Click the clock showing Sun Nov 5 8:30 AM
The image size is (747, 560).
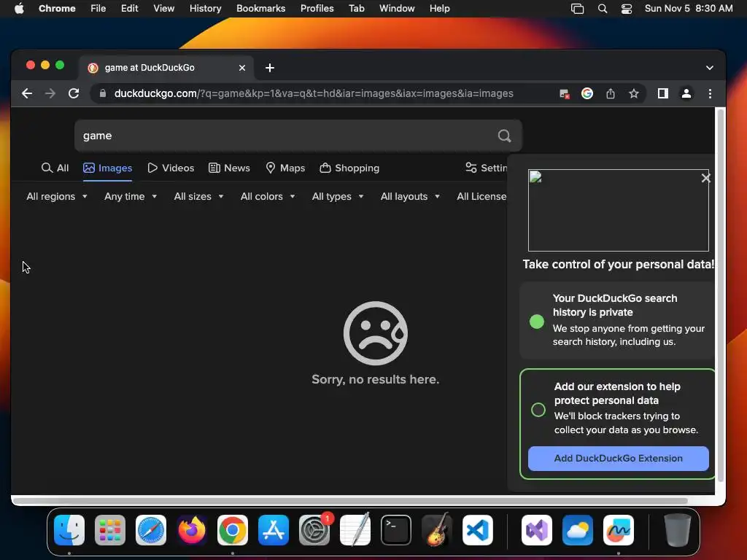pos(689,9)
